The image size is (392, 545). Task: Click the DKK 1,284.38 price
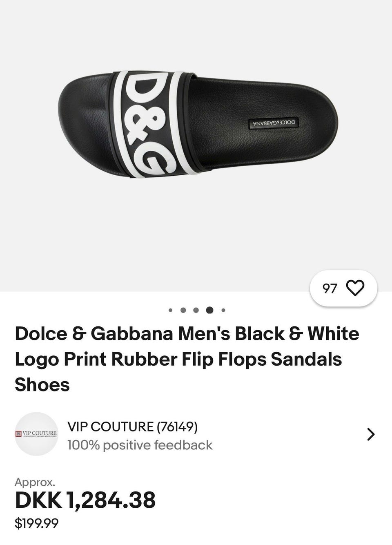[85, 500]
